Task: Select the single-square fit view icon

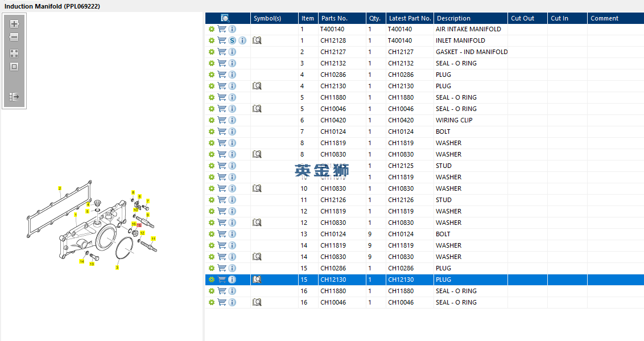Action: pos(14,67)
